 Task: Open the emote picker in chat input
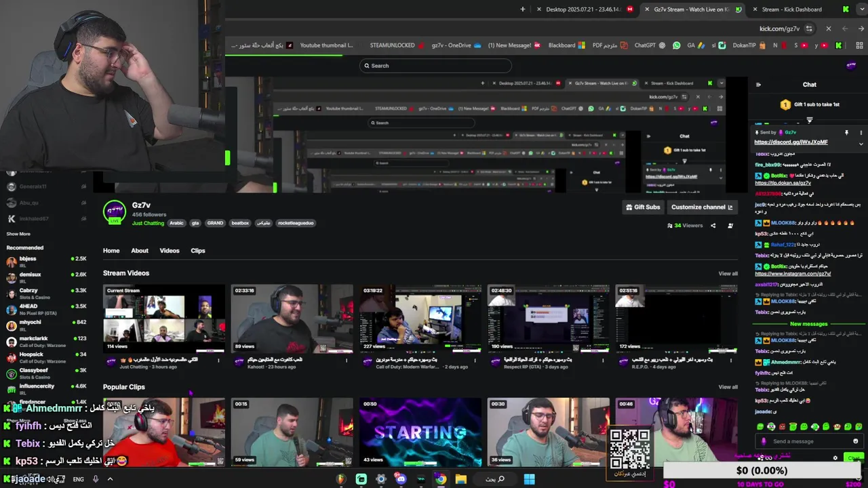point(855,441)
